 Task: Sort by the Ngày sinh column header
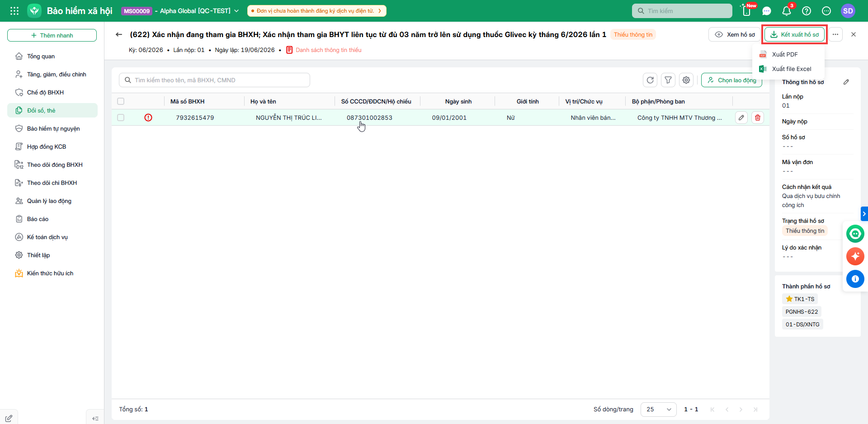click(458, 101)
